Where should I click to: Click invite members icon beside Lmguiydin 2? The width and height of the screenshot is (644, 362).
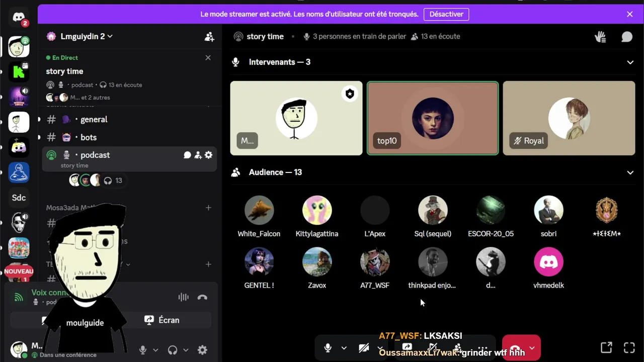(x=209, y=37)
